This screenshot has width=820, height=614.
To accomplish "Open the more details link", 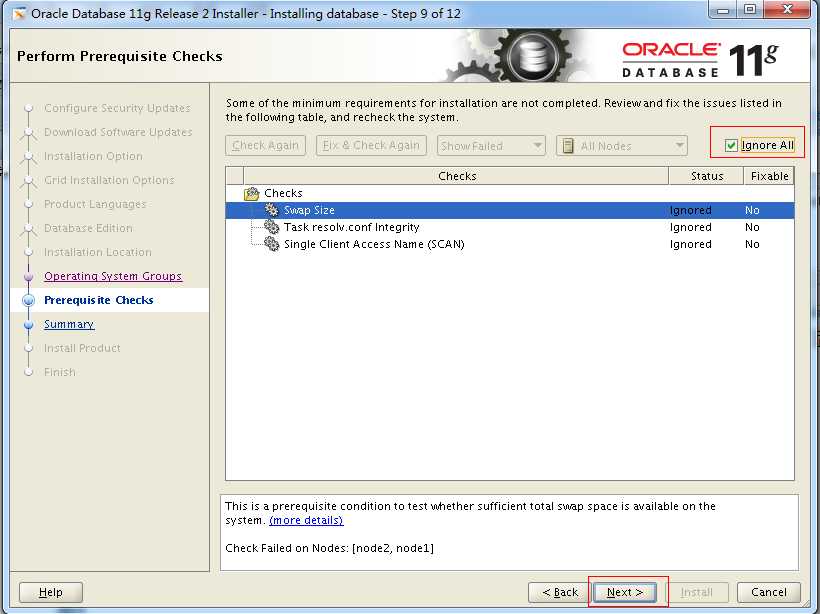I will pos(306,520).
